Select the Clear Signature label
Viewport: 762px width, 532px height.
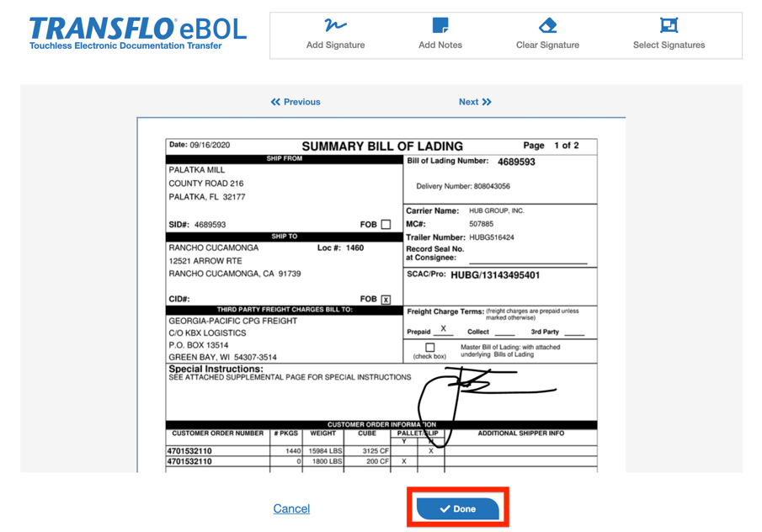[x=547, y=45]
